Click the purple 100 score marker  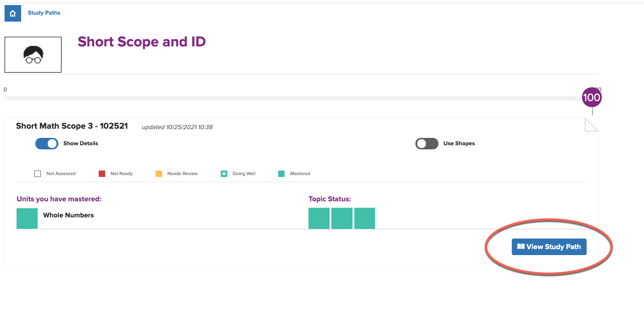tap(592, 97)
